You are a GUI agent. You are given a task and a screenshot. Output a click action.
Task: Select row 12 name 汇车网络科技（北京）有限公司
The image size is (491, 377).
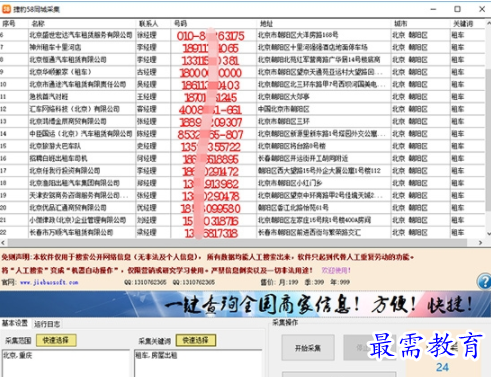pos(74,109)
